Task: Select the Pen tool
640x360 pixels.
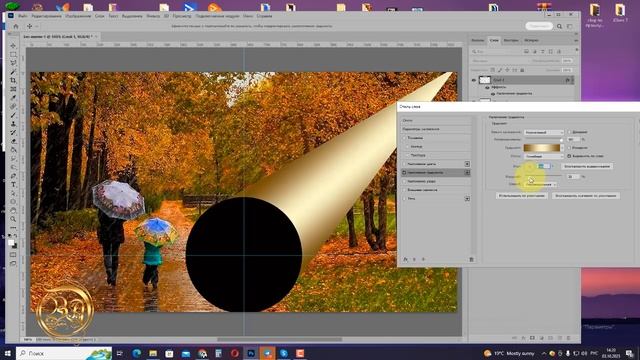Action: [x=13, y=176]
